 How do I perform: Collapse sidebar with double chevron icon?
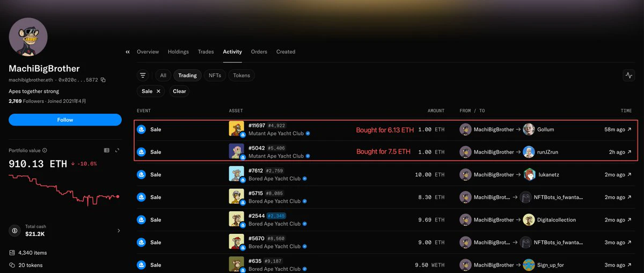pos(128,52)
